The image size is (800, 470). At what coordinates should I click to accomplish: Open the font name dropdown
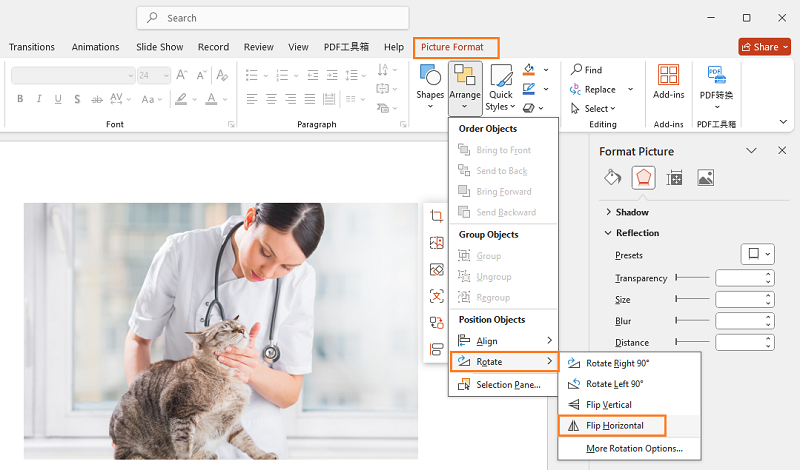pos(131,76)
